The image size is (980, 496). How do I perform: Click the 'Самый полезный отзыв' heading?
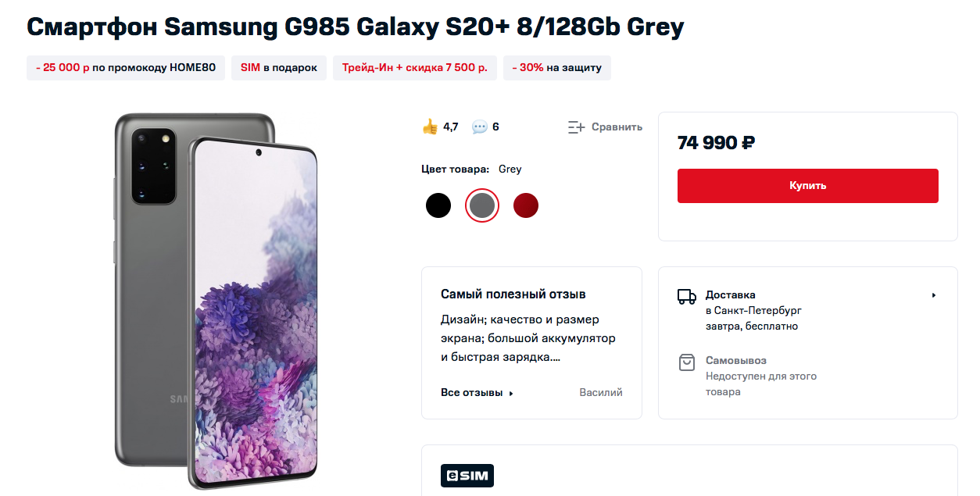click(x=513, y=294)
